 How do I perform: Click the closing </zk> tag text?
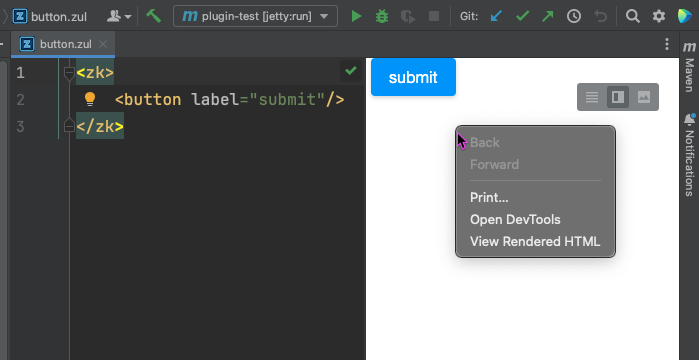[x=100, y=127]
